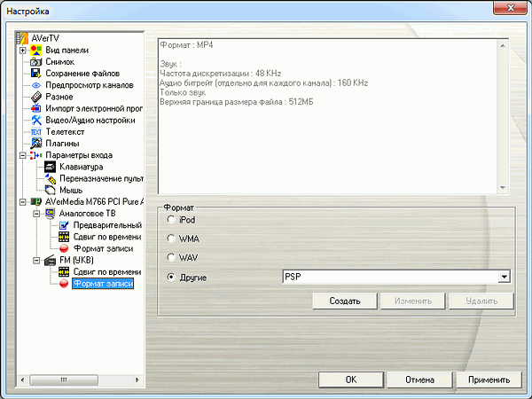The width and height of the screenshot is (532, 399).
Task: Click the Предпросмотр каналов eye icon
Action: 36,85
